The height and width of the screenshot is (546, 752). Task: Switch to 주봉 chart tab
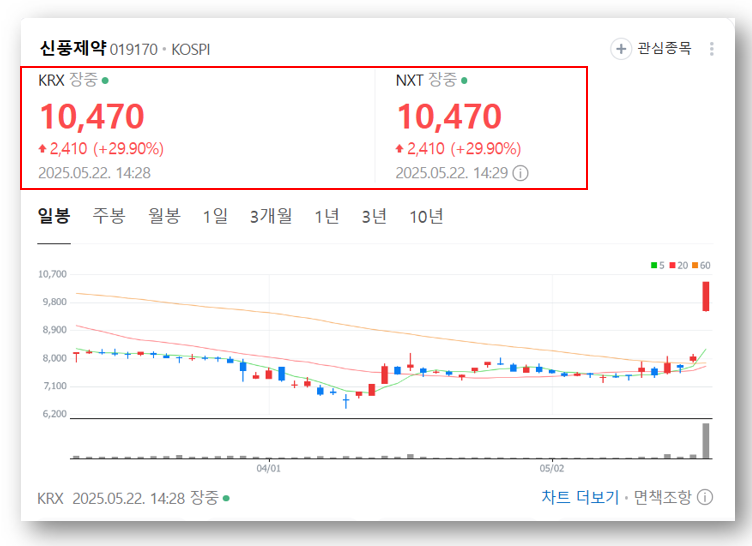click(x=109, y=216)
